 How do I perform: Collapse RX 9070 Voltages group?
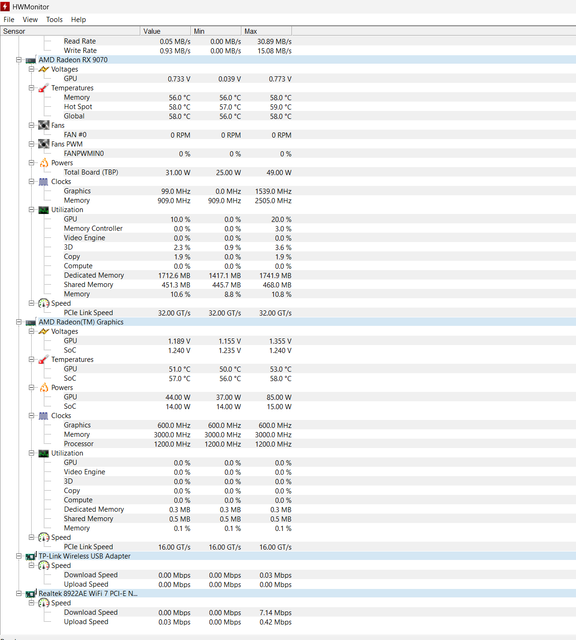tap(31, 69)
